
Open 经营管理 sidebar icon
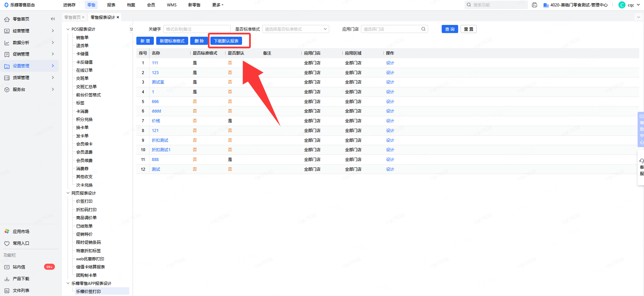click(7, 31)
